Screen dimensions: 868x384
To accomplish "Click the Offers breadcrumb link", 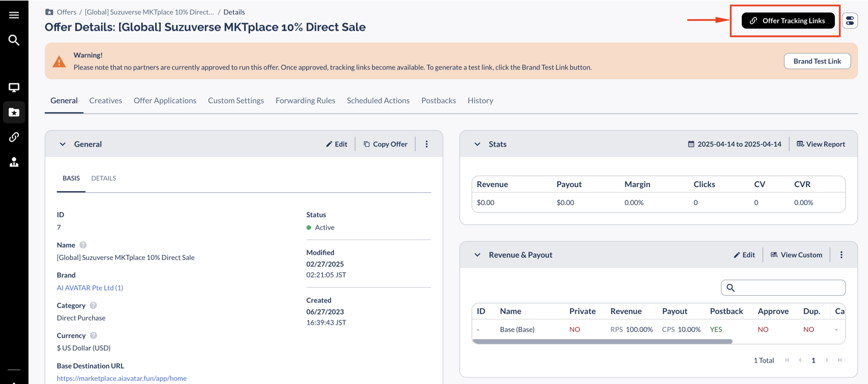I will (x=67, y=12).
